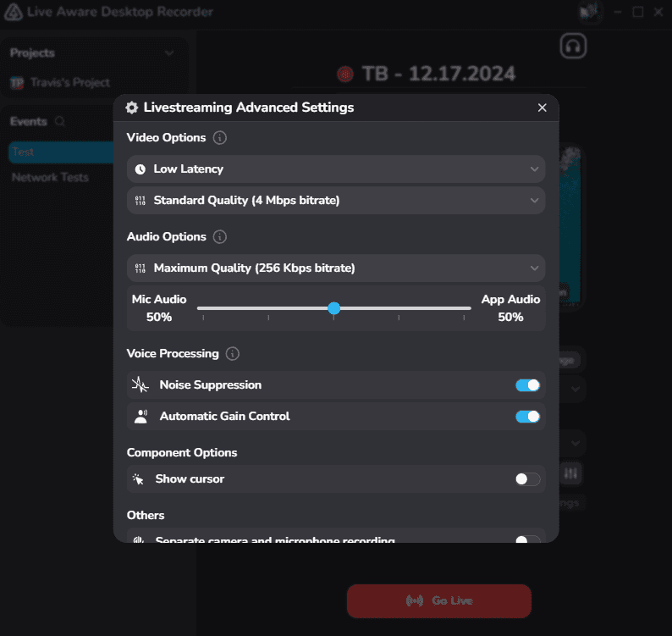Click the headphones icon in main window
672x636 pixels.
tap(573, 46)
